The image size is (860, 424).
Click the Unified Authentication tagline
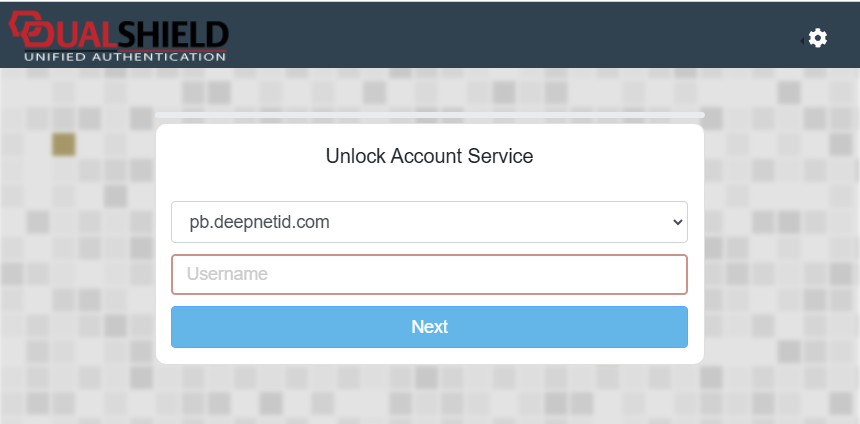[124, 57]
